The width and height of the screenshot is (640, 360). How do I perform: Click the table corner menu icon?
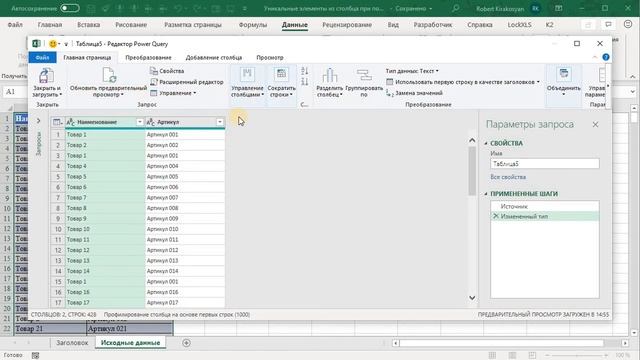tap(58, 122)
